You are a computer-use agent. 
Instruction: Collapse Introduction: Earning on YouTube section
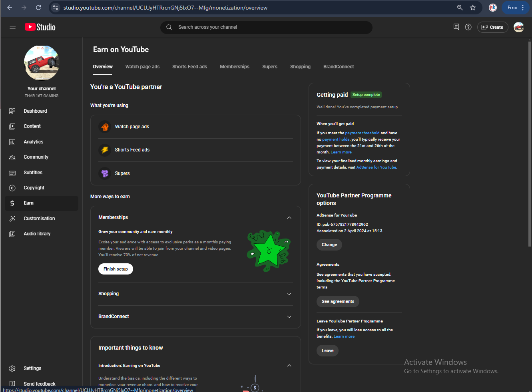(x=289, y=366)
